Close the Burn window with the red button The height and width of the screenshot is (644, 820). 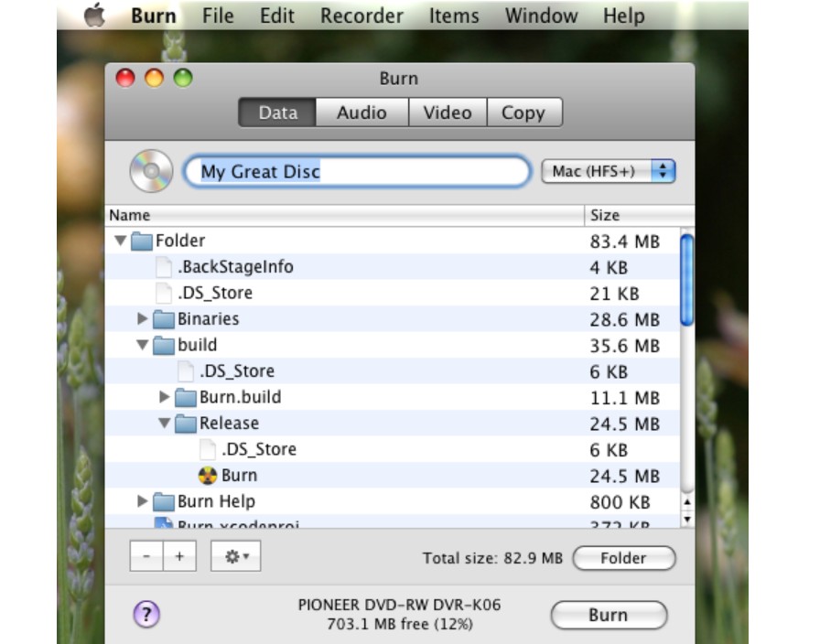click(x=125, y=79)
